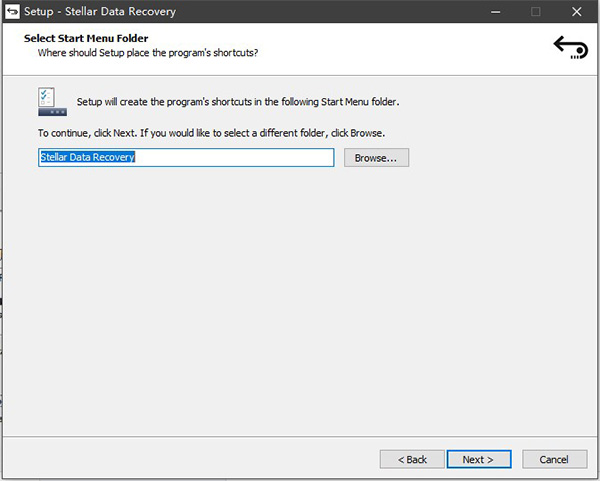Click the Stellar arrow logo in header
The image size is (600, 481).
tap(569, 46)
